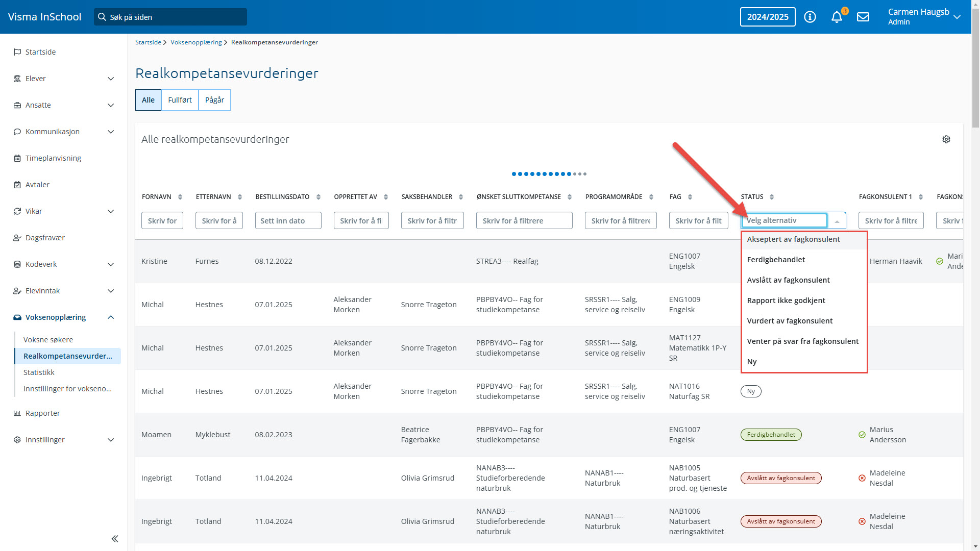This screenshot has height=551, width=980.
Task: Click the Bestillingsdato date filter field
Action: 288,220
